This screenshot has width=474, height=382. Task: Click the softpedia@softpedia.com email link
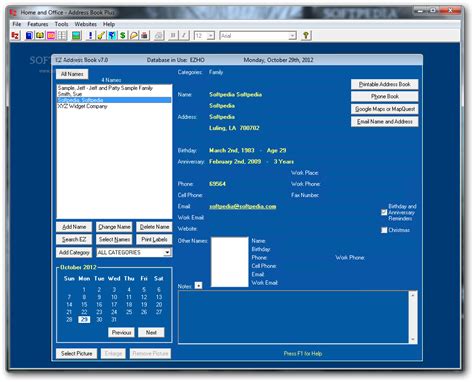243,206
